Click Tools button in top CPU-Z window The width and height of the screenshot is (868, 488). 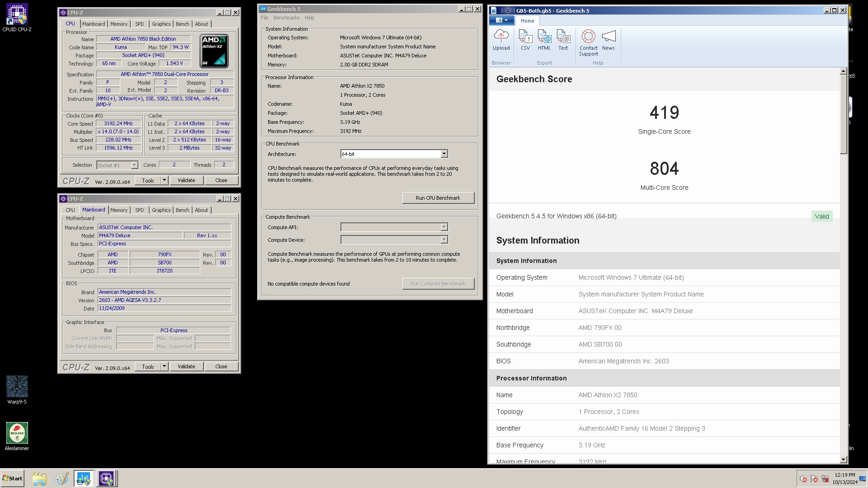pyautogui.click(x=148, y=180)
